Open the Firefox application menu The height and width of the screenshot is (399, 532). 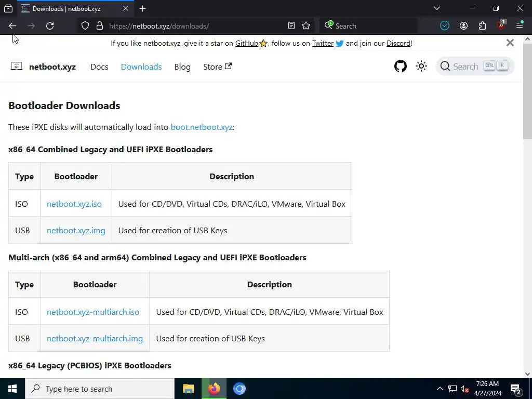pos(520,25)
